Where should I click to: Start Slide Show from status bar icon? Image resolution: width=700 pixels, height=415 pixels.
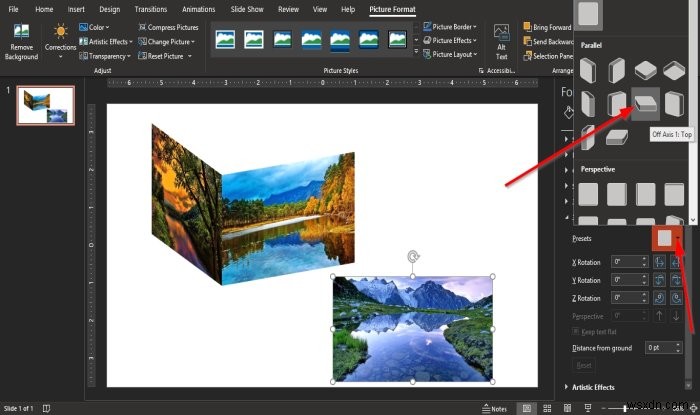588,408
